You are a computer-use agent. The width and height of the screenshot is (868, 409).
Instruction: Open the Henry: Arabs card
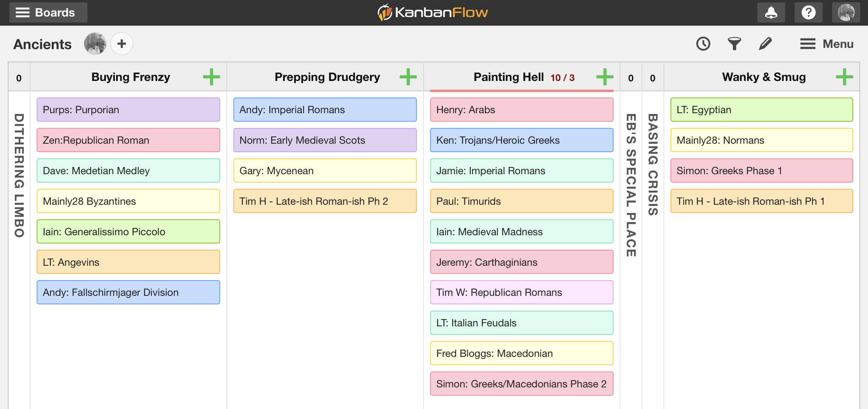(522, 110)
